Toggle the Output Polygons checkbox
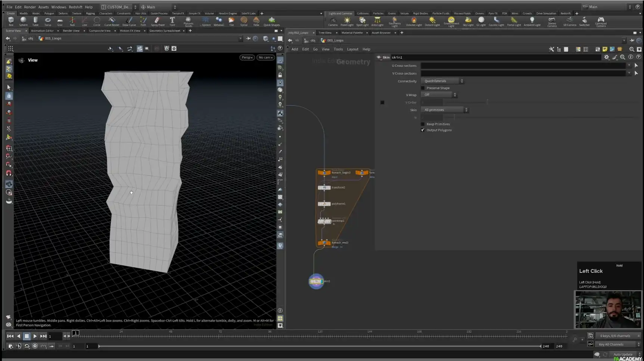This screenshot has height=361, width=644. (x=423, y=130)
